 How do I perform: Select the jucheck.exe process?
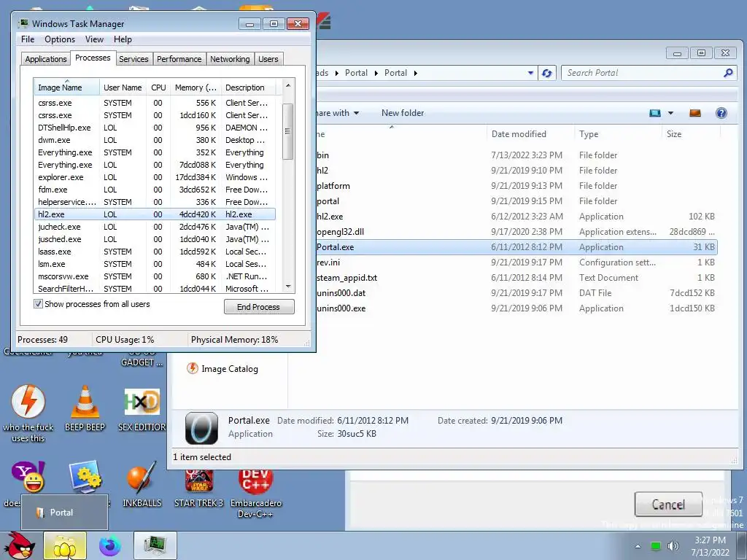click(155, 227)
